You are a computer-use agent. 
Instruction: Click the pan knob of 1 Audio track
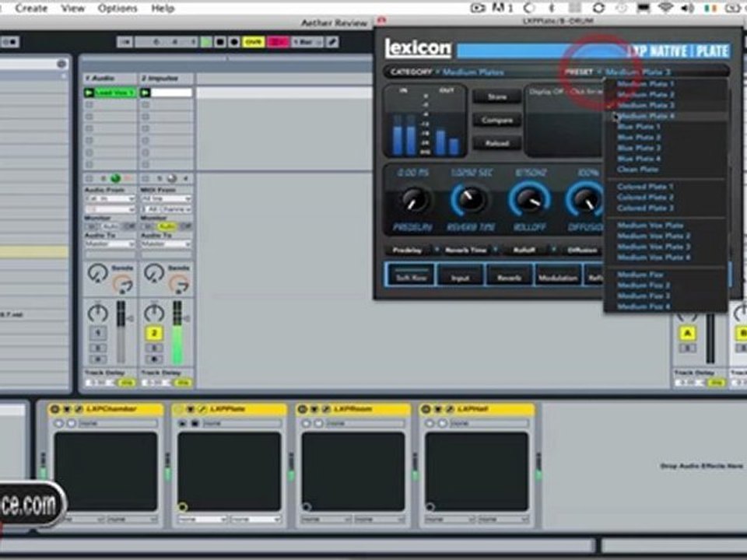(98, 313)
